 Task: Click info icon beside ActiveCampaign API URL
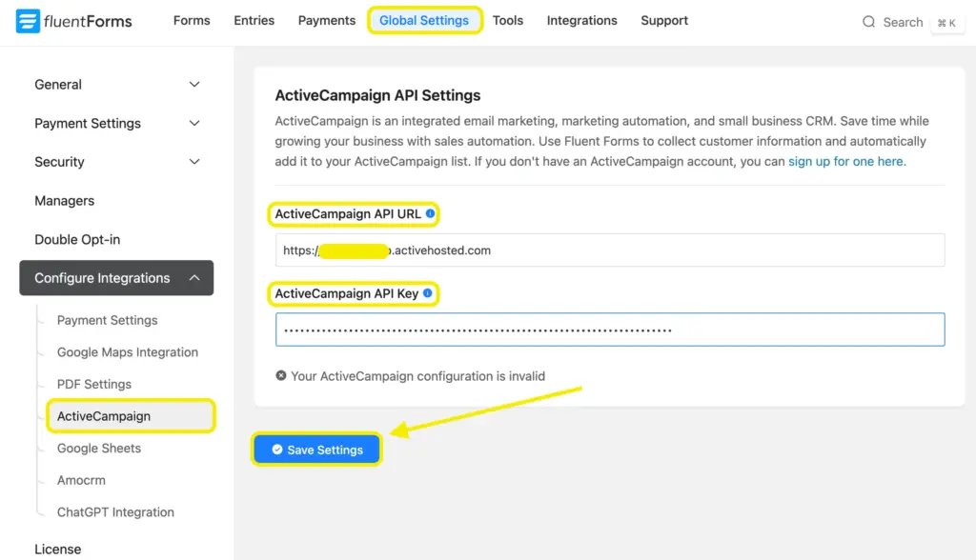pos(430,214)
